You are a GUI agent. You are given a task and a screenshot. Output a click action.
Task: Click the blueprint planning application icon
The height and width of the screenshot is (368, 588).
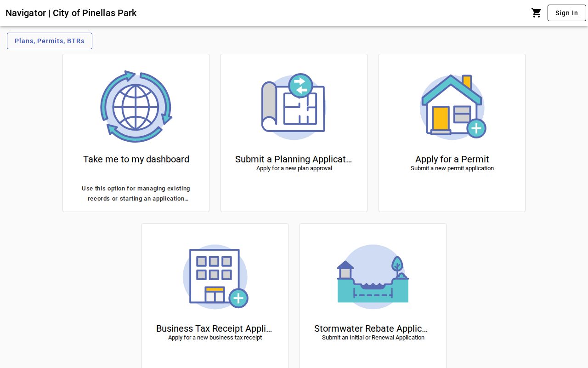coord(294,107)
